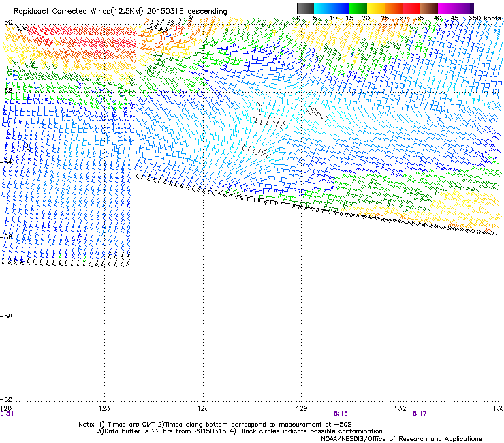Click the 120 longitude axis label

(x=6, y=408)
